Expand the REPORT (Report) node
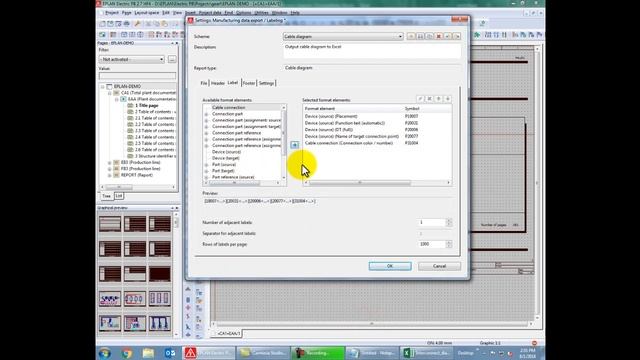 pos(109,175)
